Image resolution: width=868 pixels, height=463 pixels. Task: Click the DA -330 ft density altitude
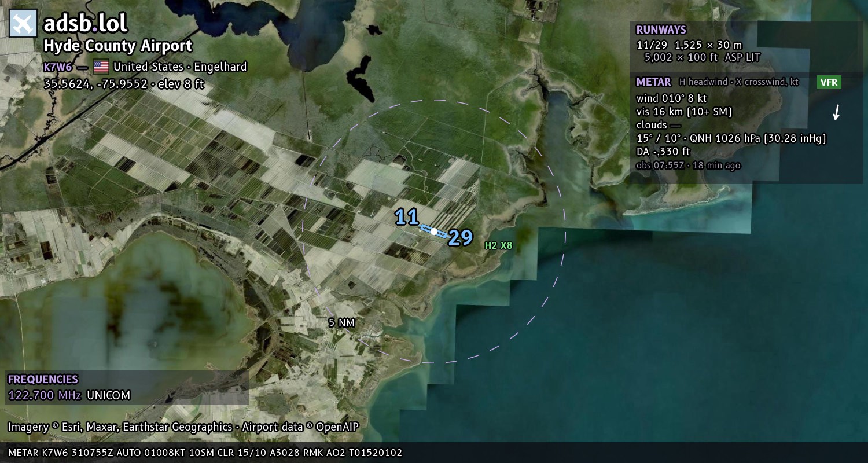pos(663,152)
